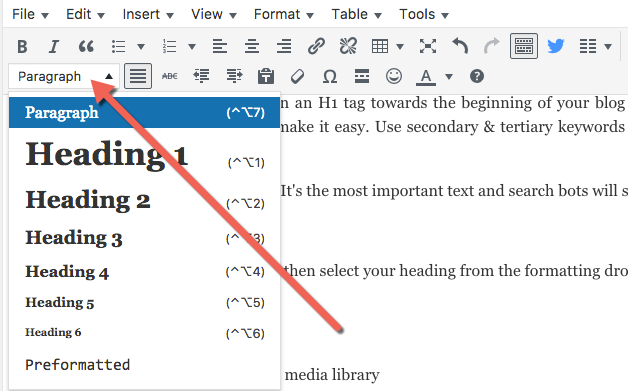
Task: Increase the paragraph indent
Action: 234,76
